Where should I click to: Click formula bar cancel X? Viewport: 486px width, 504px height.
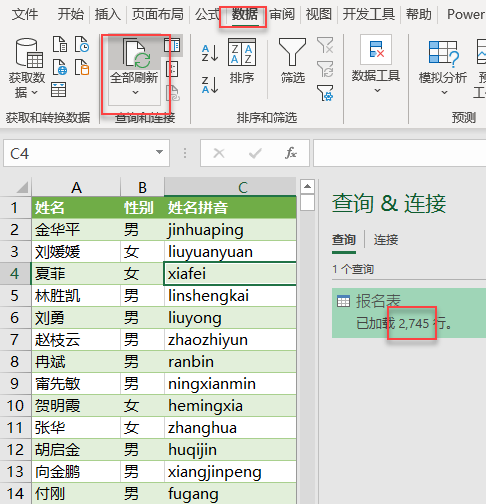click(219, 153)
